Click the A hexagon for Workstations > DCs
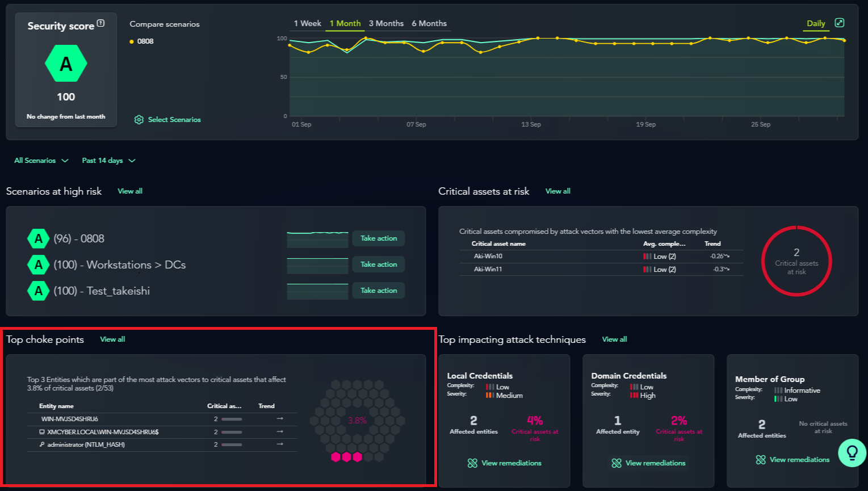This screenshot has width=868, height=491. point(39,265)
